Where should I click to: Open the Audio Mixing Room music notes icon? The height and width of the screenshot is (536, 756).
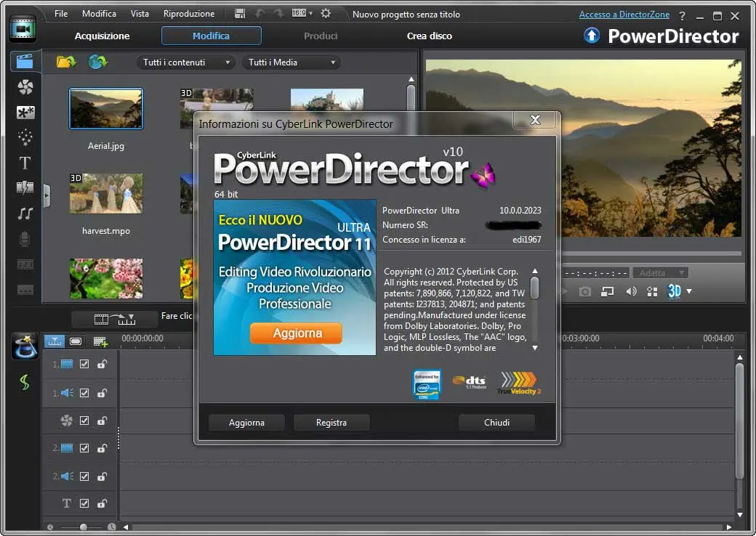point(25,214)
